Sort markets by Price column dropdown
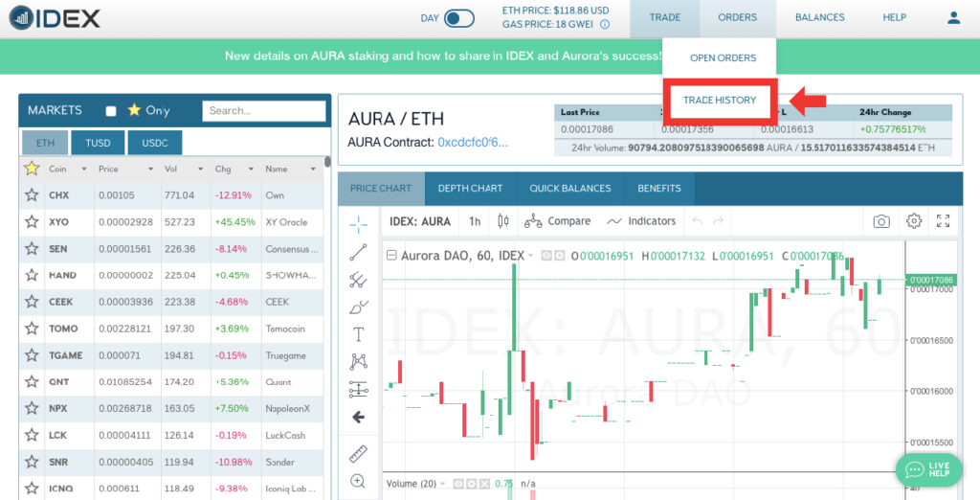 pos(150,170)
